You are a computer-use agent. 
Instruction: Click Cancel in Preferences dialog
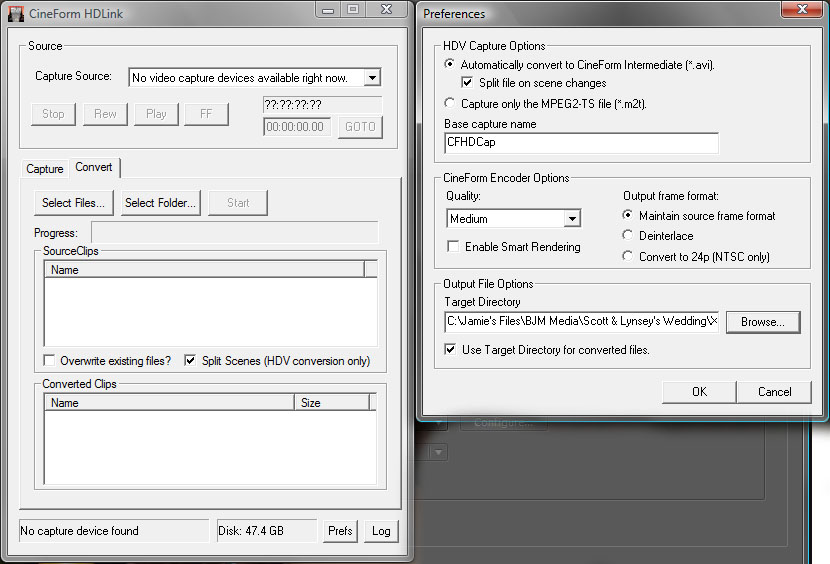774,392
